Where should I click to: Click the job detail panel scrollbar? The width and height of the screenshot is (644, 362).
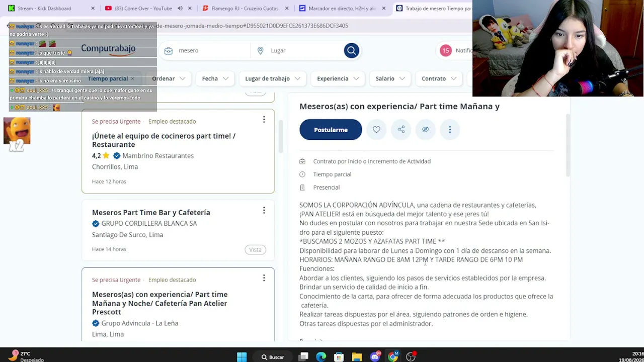pyautogui.click(x=568, y=145)
